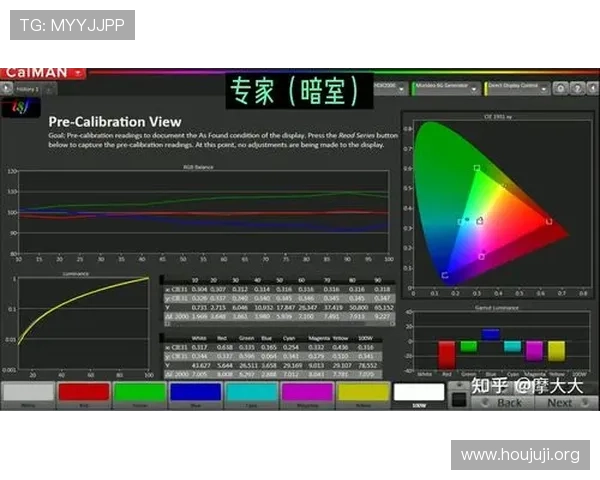The image size is (600, 480).
Task: Select the Yellow pattern swatch
Action: tap(363, 393)
